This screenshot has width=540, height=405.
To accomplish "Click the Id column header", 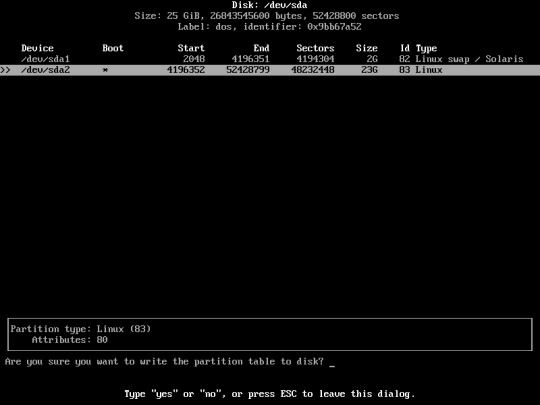I will point(405,48).
